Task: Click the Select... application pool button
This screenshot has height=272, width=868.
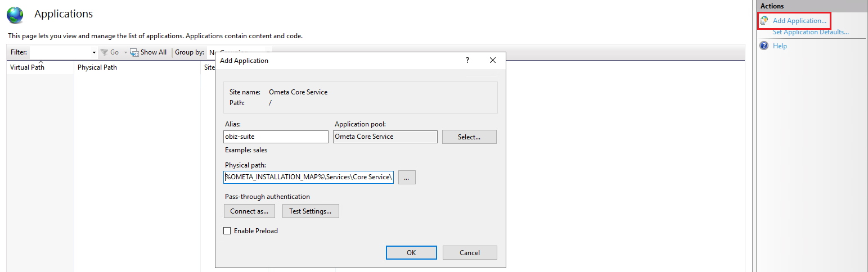Action: click(469, 137)
